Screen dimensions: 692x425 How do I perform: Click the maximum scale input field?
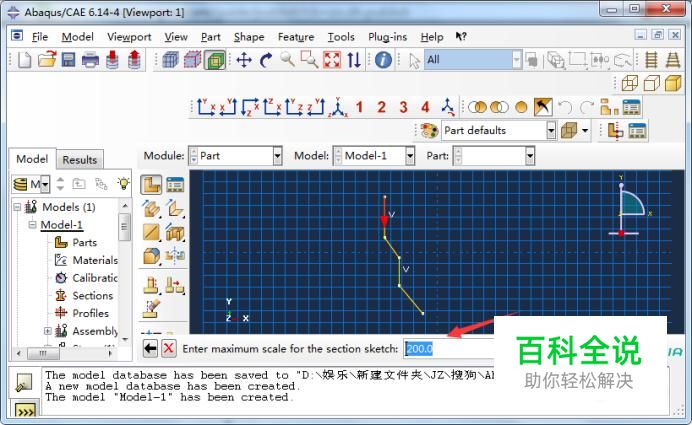coord(448,349)
